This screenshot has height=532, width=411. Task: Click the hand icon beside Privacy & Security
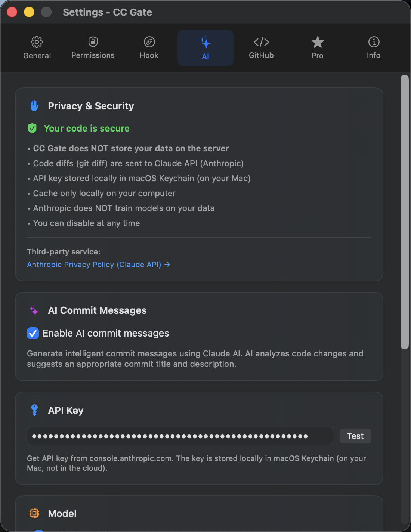34,106
